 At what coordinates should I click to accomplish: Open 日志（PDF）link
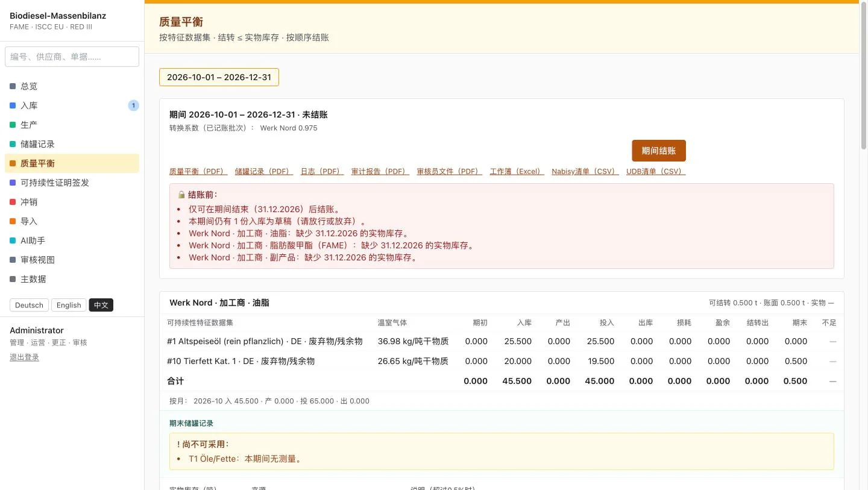point(322,171)
